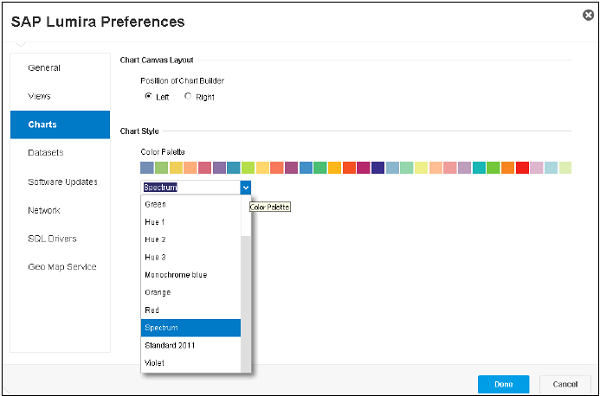Click the dark navy palette swatch

pos(378,168)
